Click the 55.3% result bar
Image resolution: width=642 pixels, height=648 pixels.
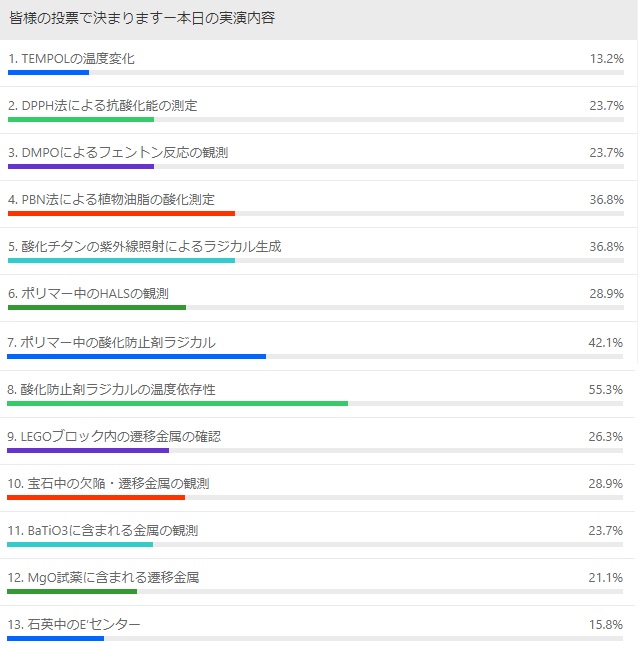tap(177, 403)
